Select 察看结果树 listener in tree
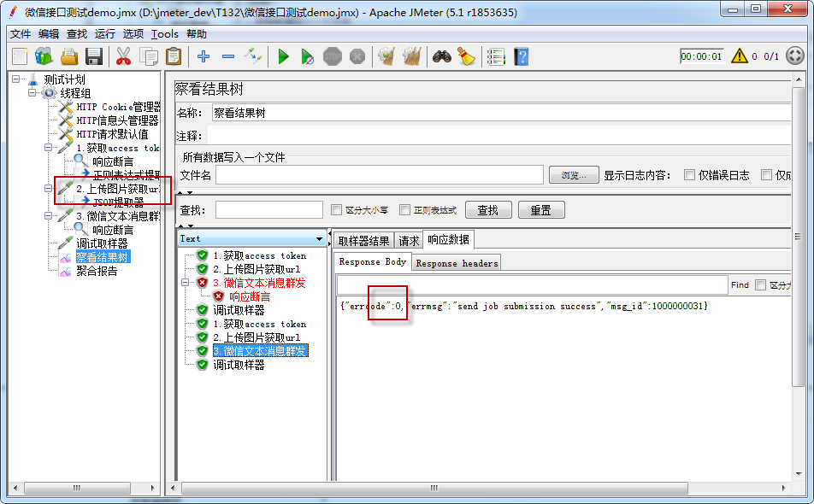Image resolution: width=814 pixels, height=504 pixels. tap(103, 256)
